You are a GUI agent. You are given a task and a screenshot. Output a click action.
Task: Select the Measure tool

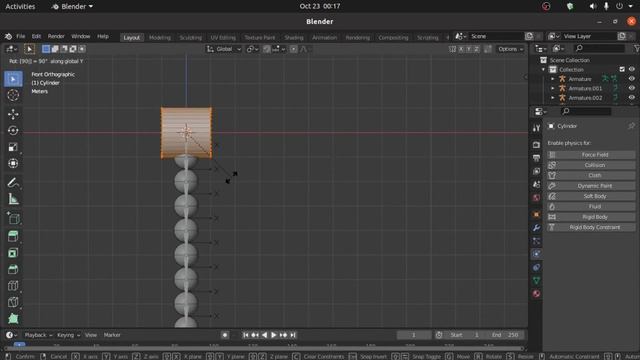point(13,199)
